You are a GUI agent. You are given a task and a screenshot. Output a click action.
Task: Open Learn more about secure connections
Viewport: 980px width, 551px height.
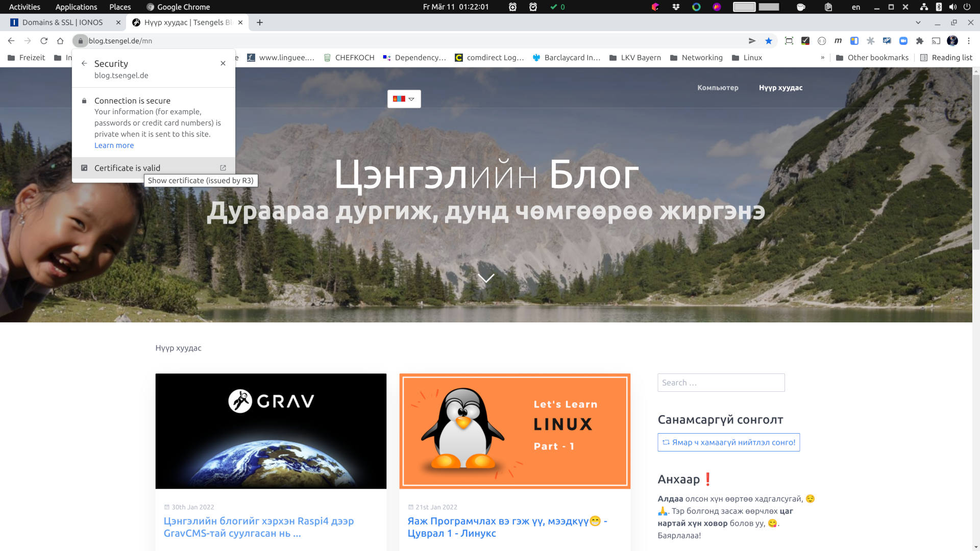(114, 145)
